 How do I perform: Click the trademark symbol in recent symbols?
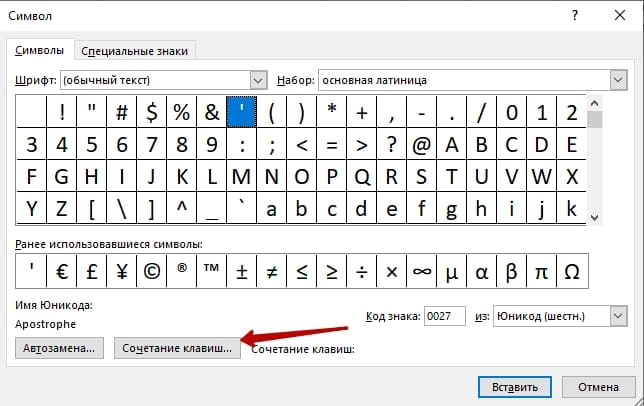[212, 270]
